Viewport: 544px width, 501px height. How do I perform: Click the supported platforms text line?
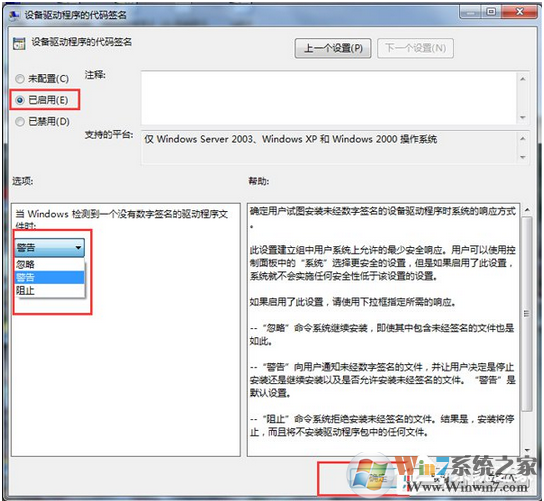pos(291,139)
